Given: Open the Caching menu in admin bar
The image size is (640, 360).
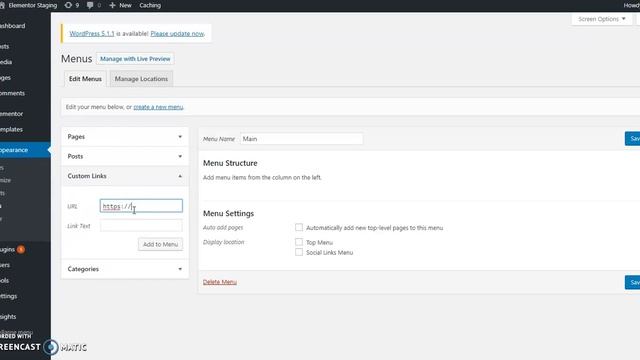Looking at the screenshot, I should pyautogui.click(x=150, y=5).
